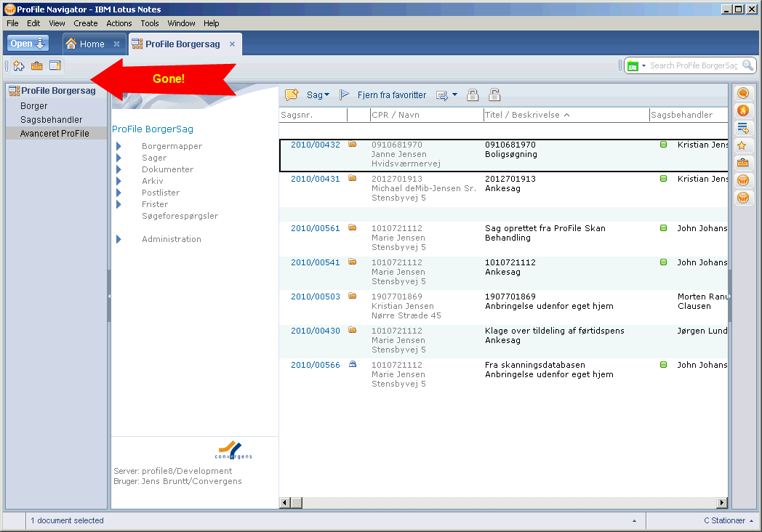Click the toolbox icon in the top-left toolbar
The width and height of the screenshot is (762, 532).
click(x=37, y=66)
